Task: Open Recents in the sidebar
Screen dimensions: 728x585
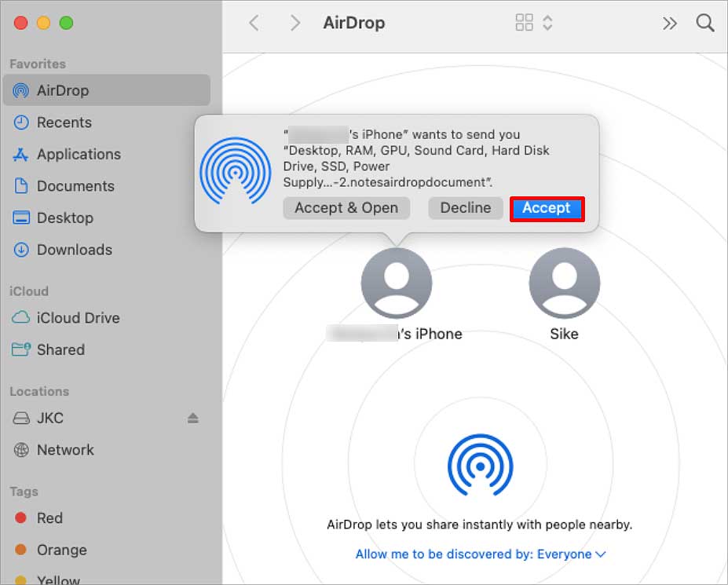Action: pos(64,122)
